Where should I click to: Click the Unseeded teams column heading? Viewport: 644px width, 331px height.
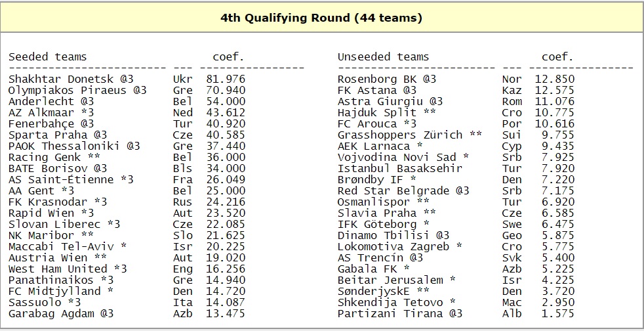383,56
